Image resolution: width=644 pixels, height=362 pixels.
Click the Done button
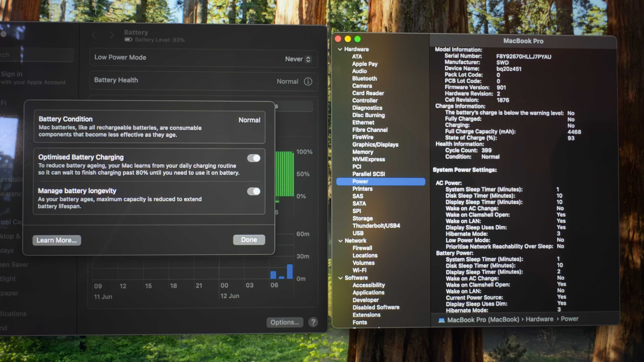pos(249,240)
